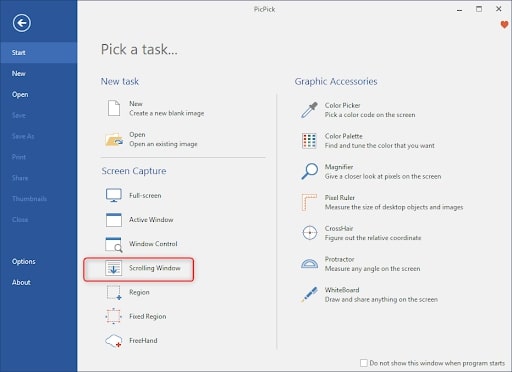Click the Color Palette grid icon
This screenshot has height=372, width=512.
(x=309, y=141)
